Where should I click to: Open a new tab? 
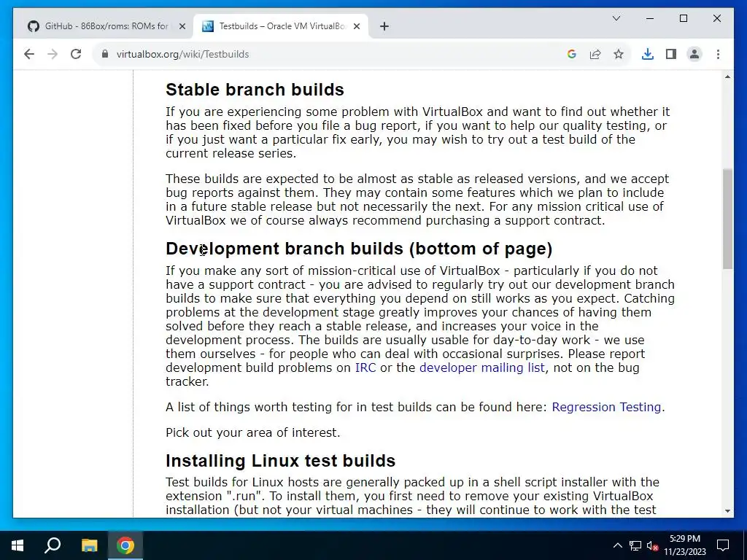(x=384, y=26)
